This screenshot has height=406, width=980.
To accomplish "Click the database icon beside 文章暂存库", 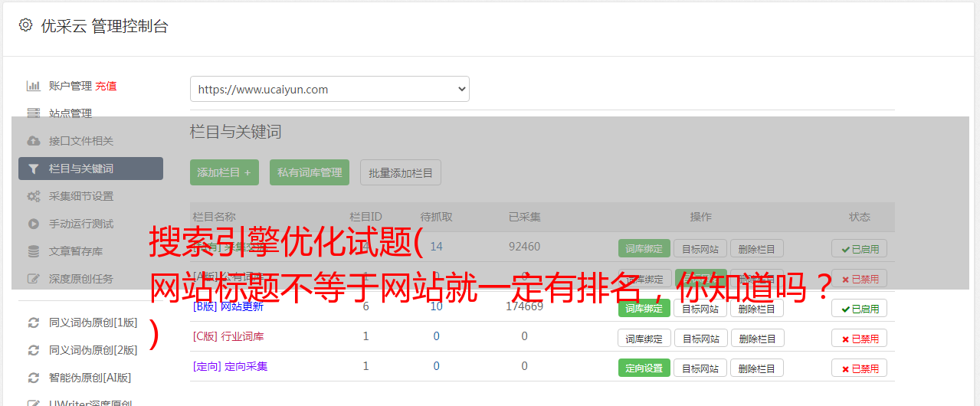I will (33, 251).
